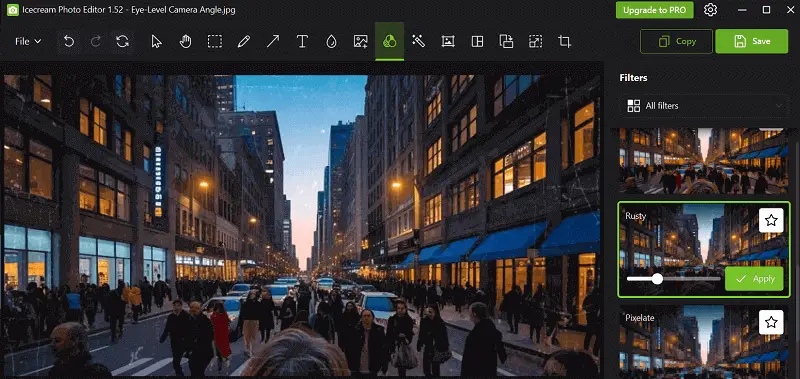Favorite the Rusty filter with the star
800x379 pixels.
click(771, 220)
